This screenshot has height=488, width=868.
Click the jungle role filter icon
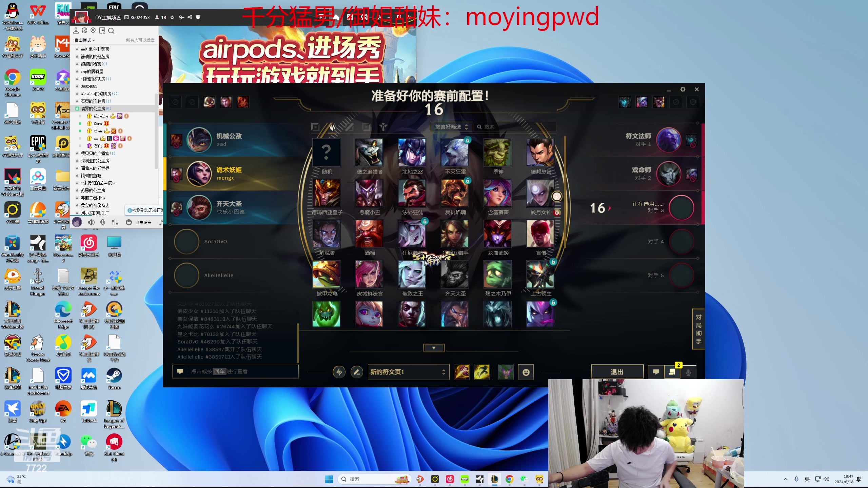[332, 127]
